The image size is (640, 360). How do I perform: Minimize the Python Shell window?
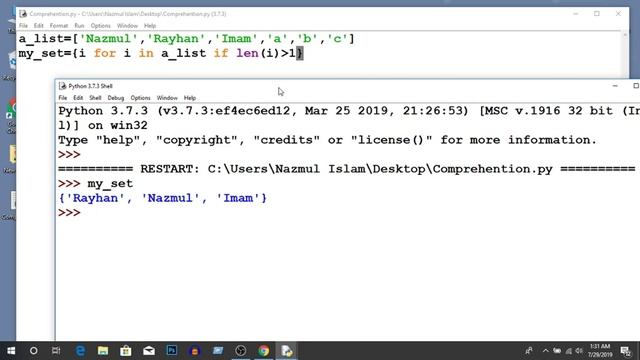pyautogui.click(x=615, y=86)
